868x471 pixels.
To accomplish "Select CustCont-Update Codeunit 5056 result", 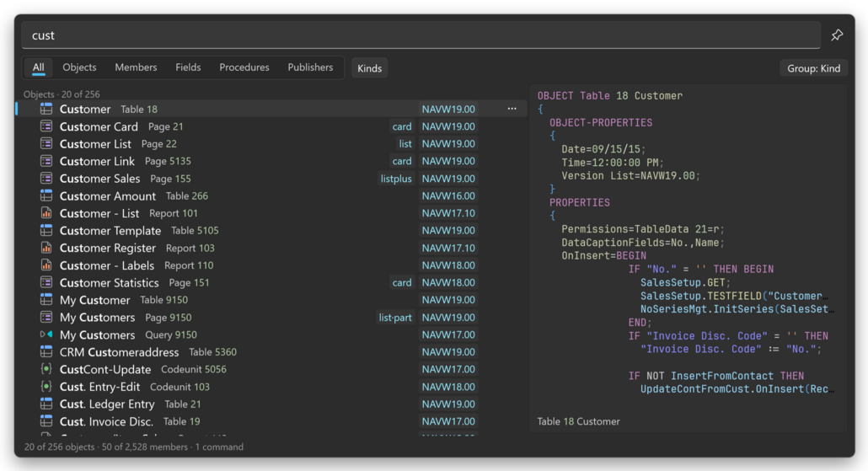I will click(x=271, y=368).
